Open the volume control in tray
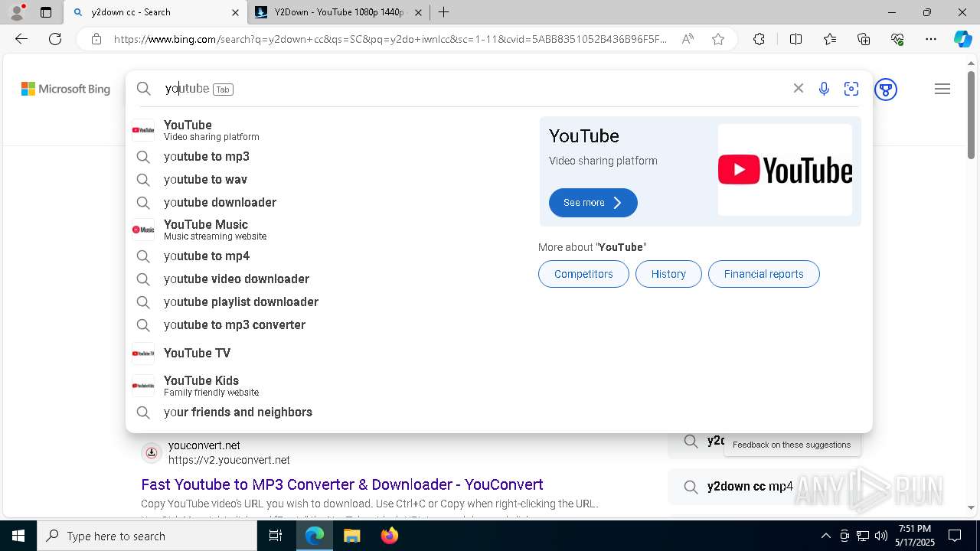The width and height of the screenshot is (980, 551). click(x=881, y=536)
